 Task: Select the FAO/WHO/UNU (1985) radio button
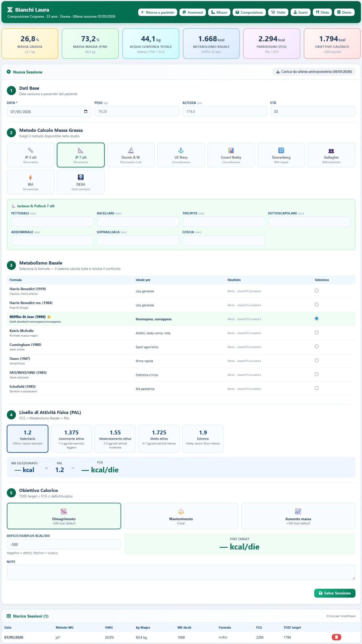317,374
